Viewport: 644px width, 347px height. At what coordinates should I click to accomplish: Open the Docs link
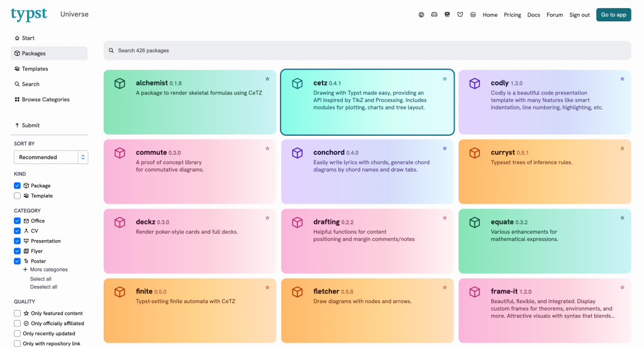pos(533,15)
